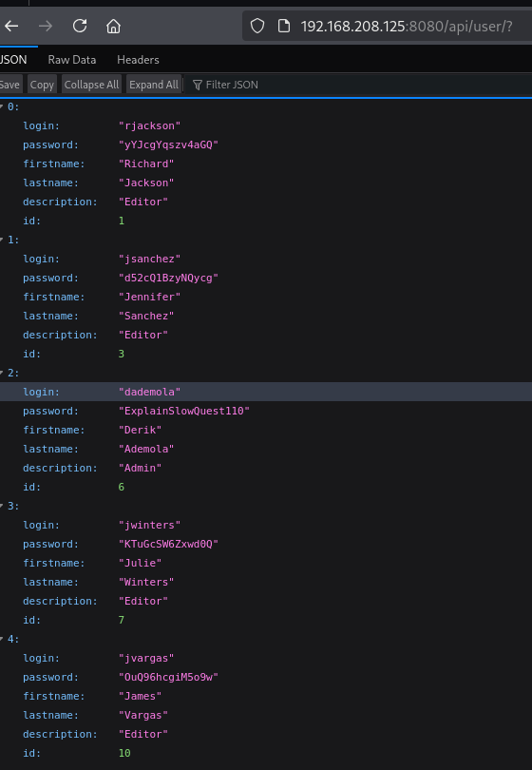Reload the page with the refresh icon

pos(80,26)
